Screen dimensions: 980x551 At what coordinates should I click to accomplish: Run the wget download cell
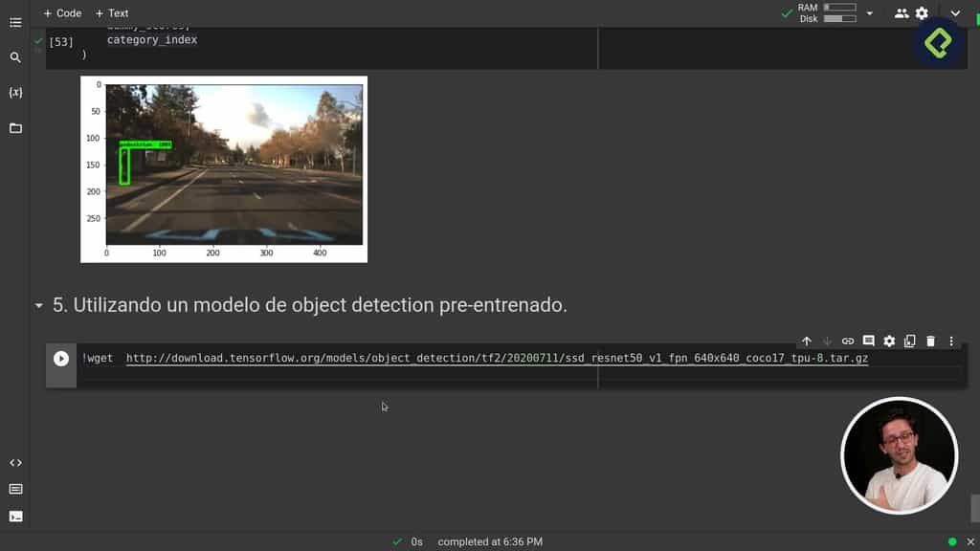[61, 359]
